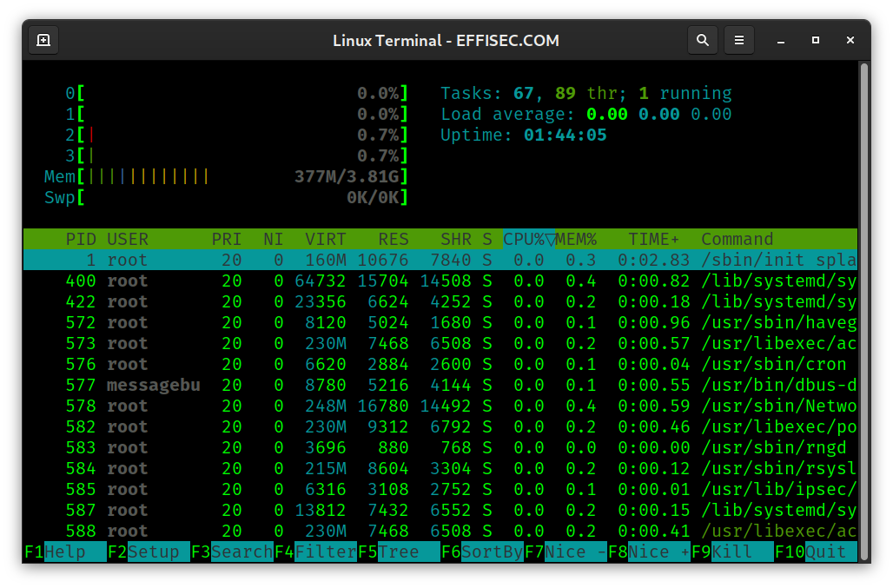The image size is (893, 588).
Task: Open the search icon in the title bar
Action: [x=703, y=40]
